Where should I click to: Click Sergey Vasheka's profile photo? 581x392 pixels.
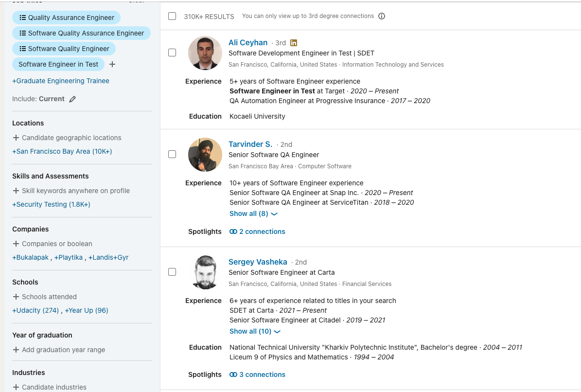tap(205, 272)
